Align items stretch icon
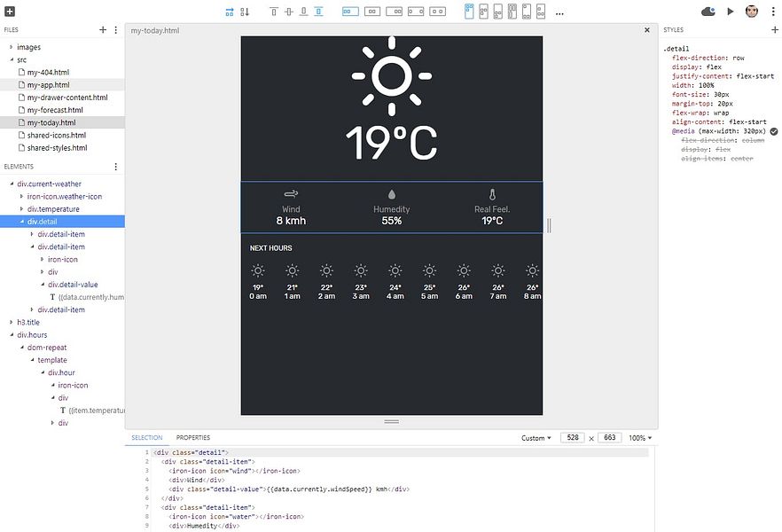This screenshot has height=532, width=782. pyautogui.click(x=318, y=12)
